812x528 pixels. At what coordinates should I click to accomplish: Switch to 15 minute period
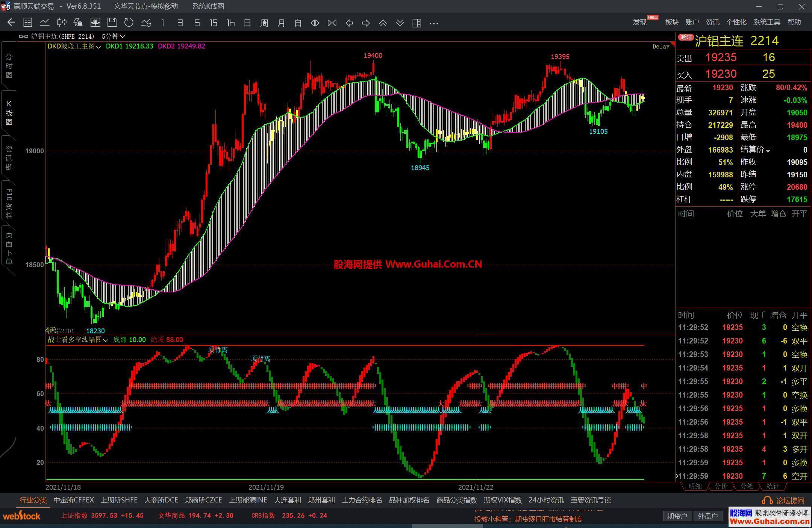214,23
